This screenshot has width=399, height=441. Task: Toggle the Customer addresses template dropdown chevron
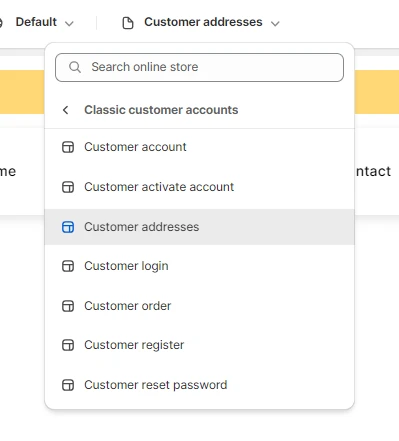(275, 24)
